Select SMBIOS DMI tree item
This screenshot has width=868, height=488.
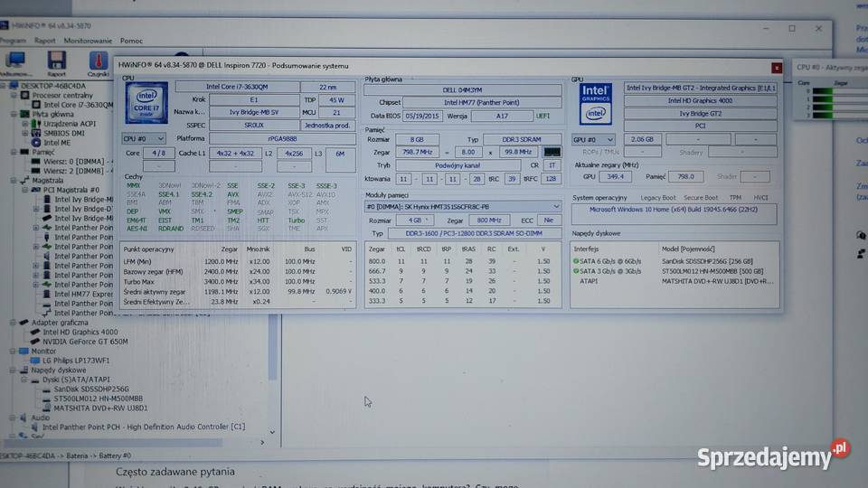[x=63, y=133]
